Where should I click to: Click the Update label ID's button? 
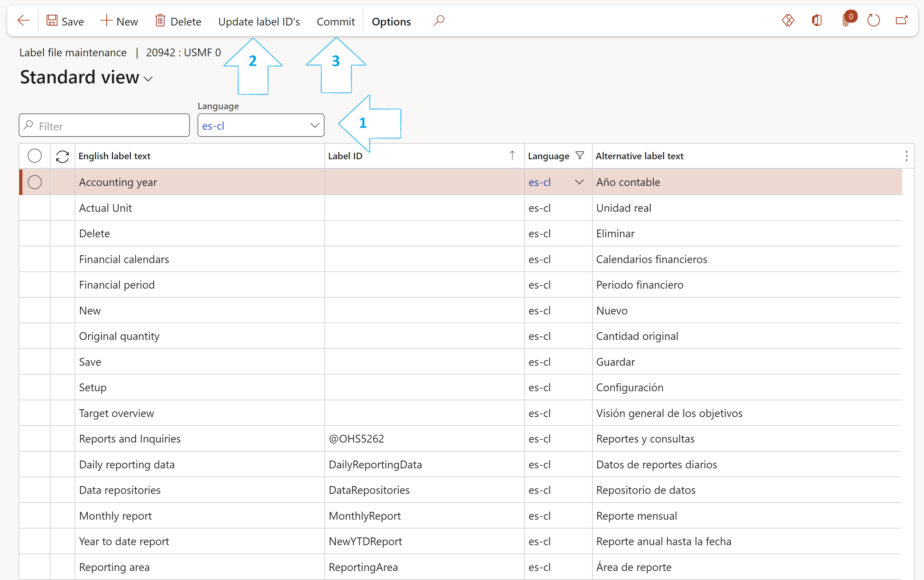(x=260, y=21)
